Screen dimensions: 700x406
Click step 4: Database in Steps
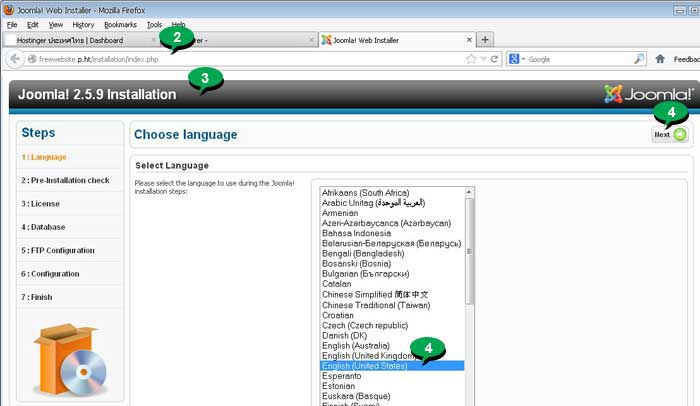[x=43, y=227]
